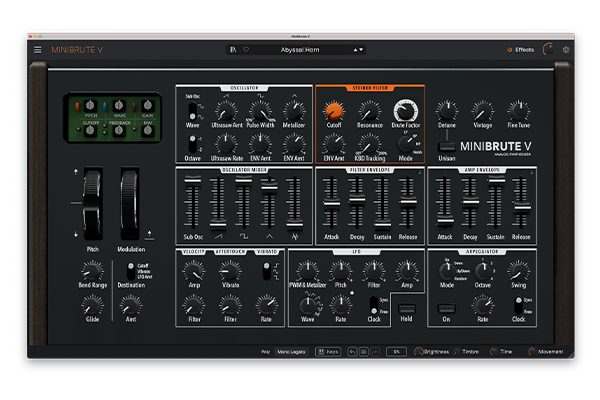This screenshot has height=400, width=600.
Task: Turn the arpeggiator On button
Action: coord(446,309)
